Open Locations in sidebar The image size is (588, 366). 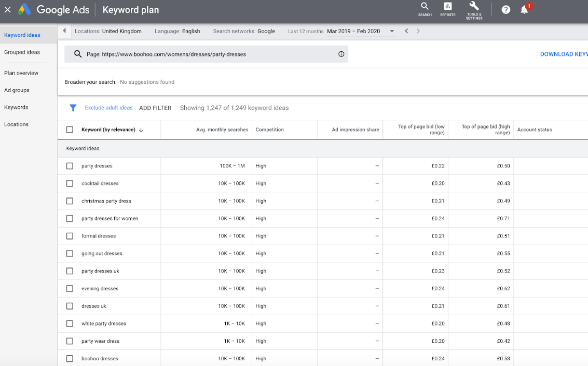[x=16, y=124]
